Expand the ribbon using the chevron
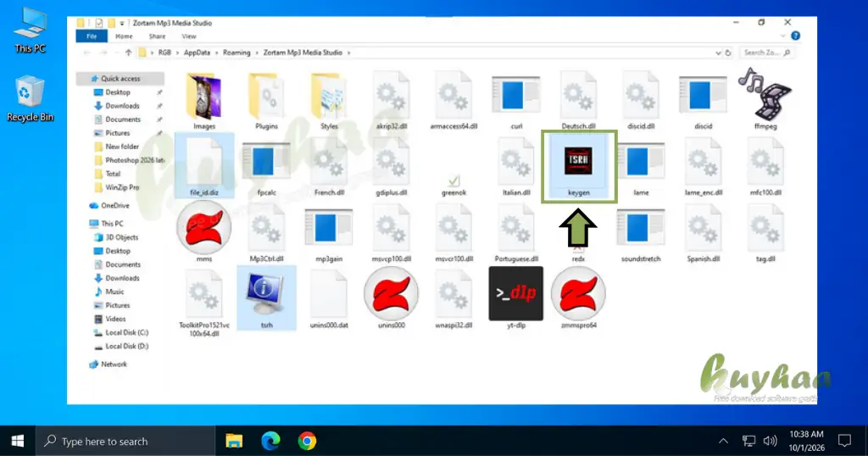 (782, 36)
